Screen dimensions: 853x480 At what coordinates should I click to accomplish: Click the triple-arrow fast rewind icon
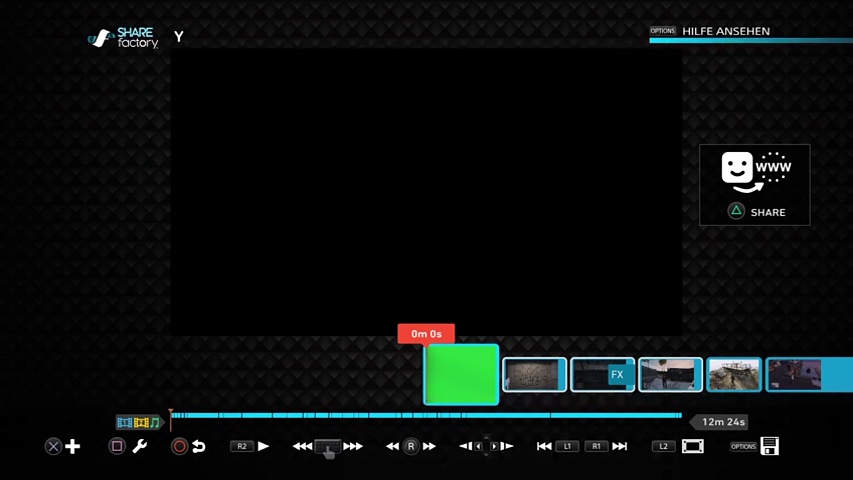tap(302, 446)
